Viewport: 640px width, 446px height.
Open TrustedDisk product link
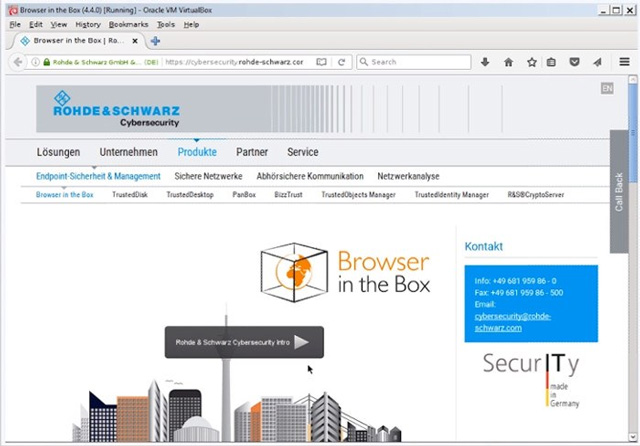pos(130,195)
